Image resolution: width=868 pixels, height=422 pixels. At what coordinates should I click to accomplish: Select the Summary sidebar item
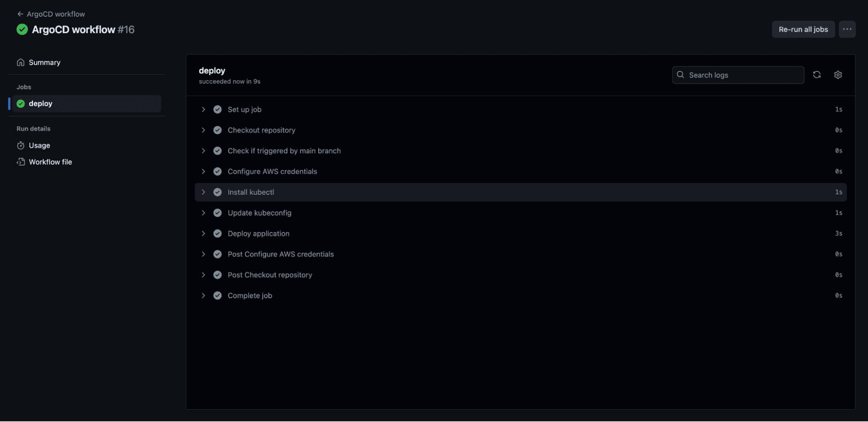(x=44, y=62)
